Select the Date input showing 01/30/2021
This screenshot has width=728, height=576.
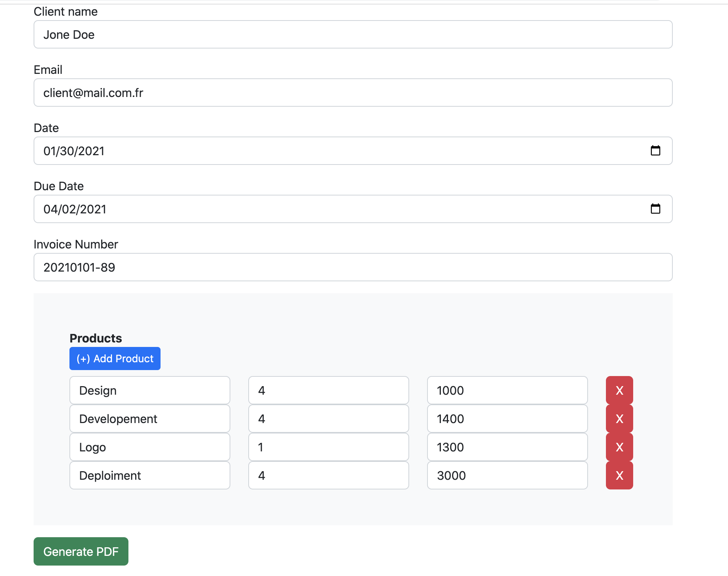click(353, 151)
